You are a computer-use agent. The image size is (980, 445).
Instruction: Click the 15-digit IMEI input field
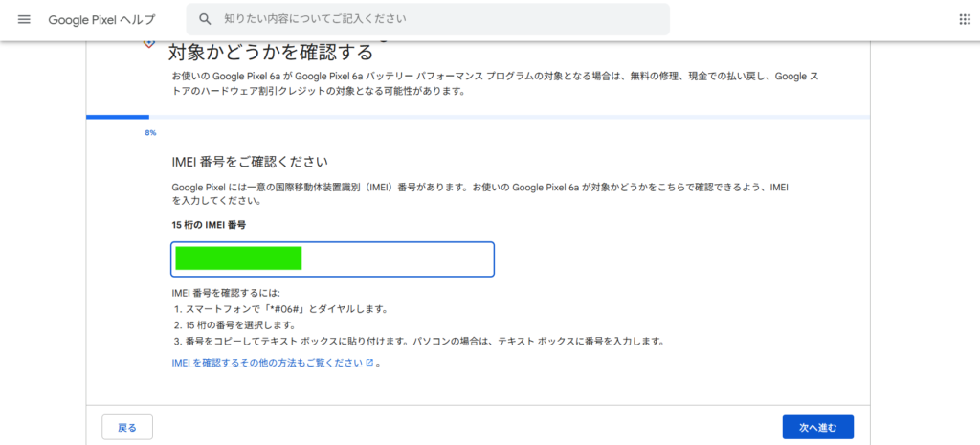pos(332,258)
